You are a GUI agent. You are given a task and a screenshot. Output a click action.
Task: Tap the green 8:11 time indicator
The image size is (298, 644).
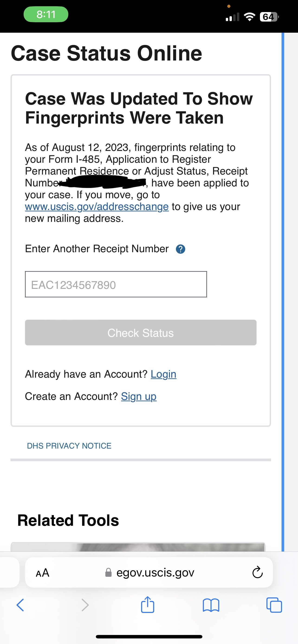click(x=46, y=15)
